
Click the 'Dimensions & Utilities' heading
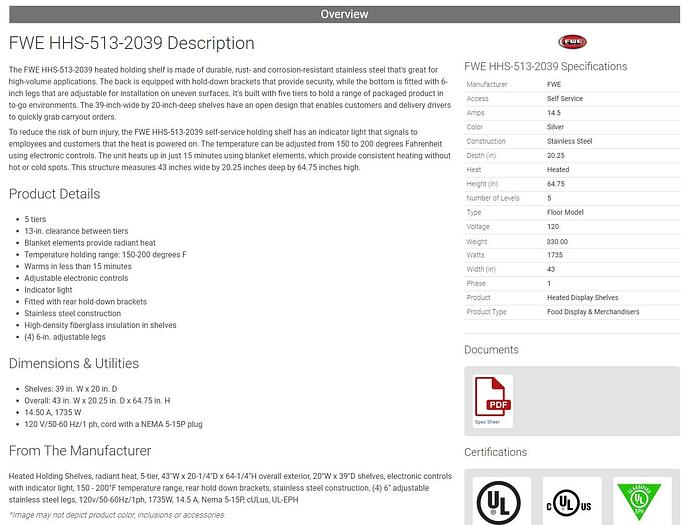[x=74, y=363]
